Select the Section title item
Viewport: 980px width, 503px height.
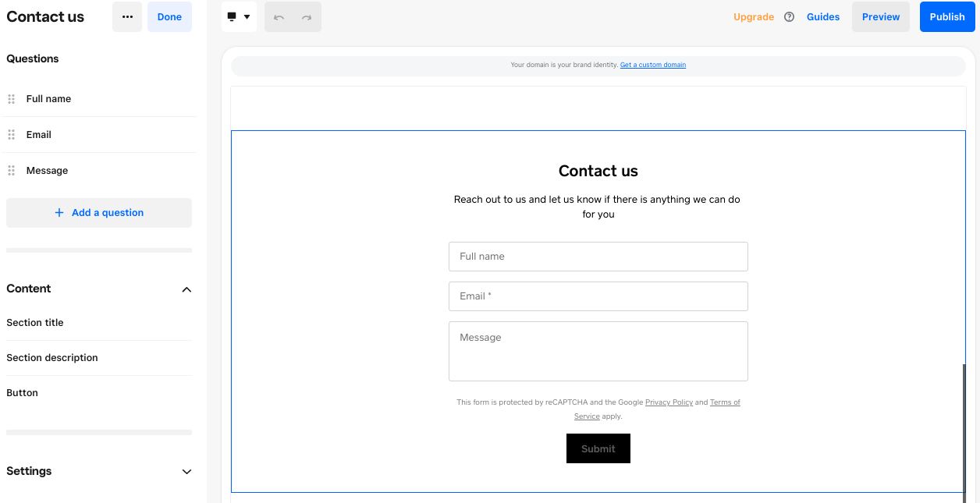[99, 323]
